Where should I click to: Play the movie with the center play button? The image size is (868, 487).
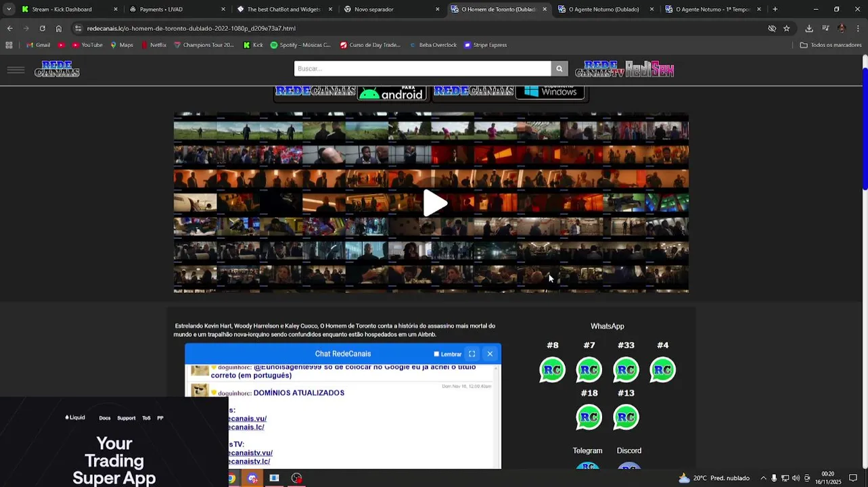pyautogui.click(x=435, y=203)
